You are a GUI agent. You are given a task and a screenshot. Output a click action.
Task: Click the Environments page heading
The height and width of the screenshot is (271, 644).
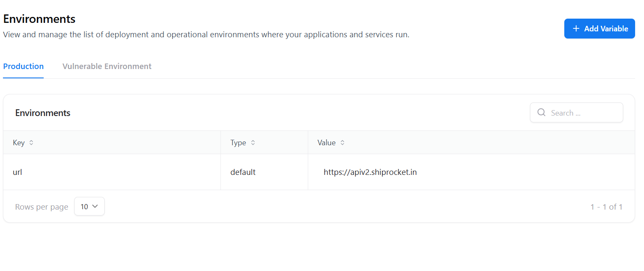[39, 19]
